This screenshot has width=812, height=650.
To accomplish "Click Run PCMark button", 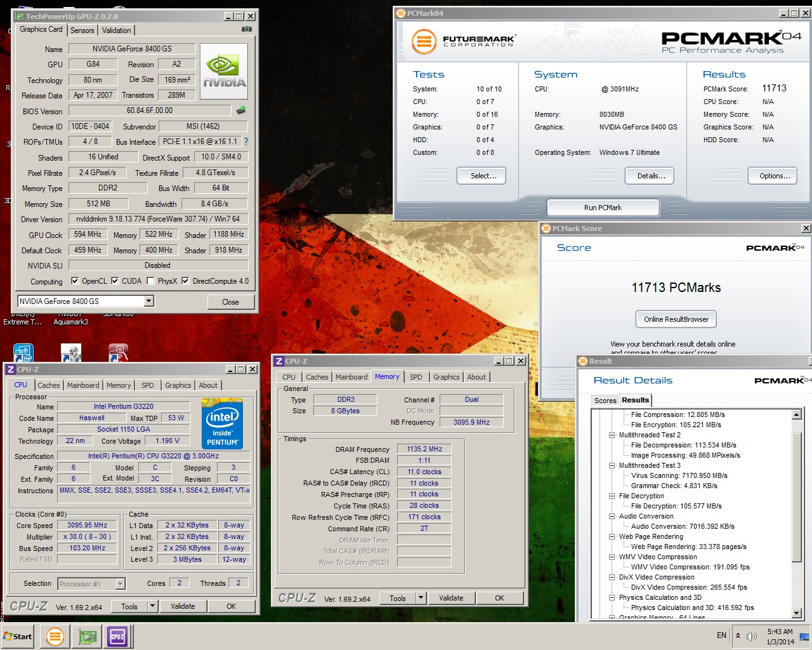I will coord(603,208).
